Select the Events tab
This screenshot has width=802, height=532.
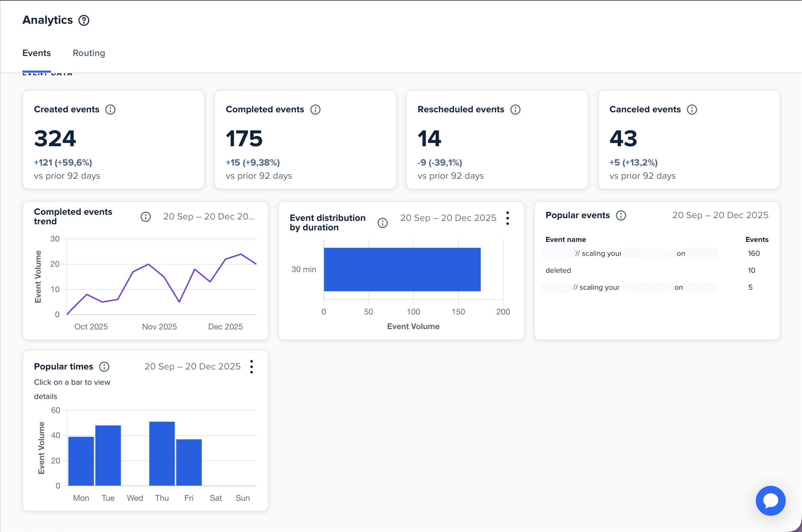pos(37,53)
